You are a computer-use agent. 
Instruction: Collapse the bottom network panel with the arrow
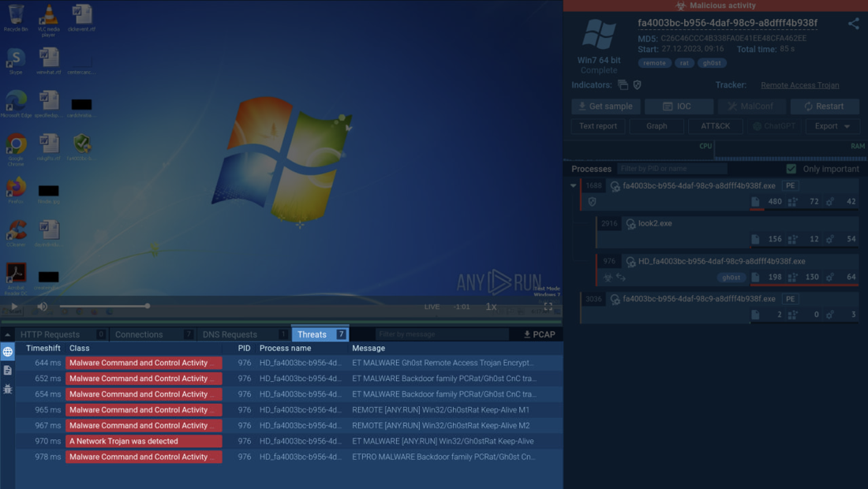(8, 334)
